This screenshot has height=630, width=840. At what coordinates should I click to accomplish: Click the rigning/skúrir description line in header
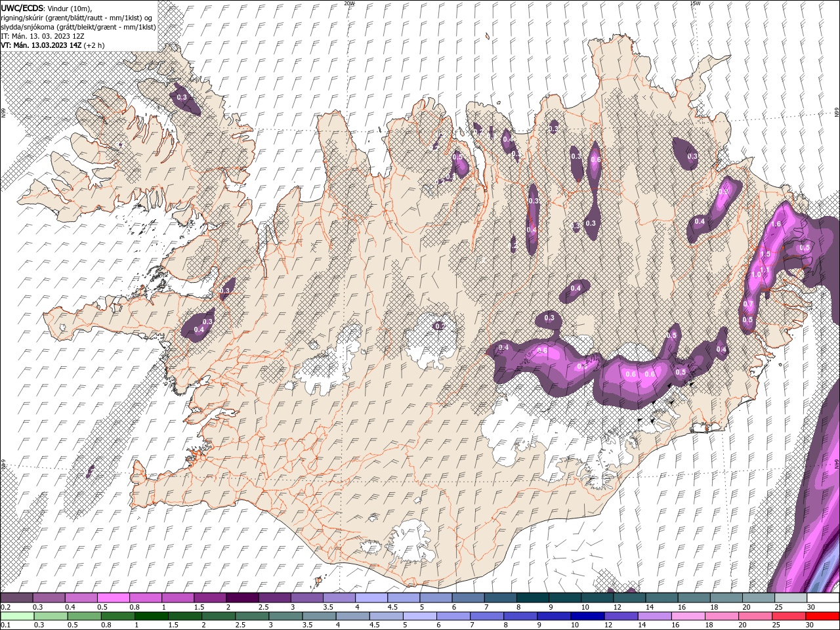pos(77,17)
